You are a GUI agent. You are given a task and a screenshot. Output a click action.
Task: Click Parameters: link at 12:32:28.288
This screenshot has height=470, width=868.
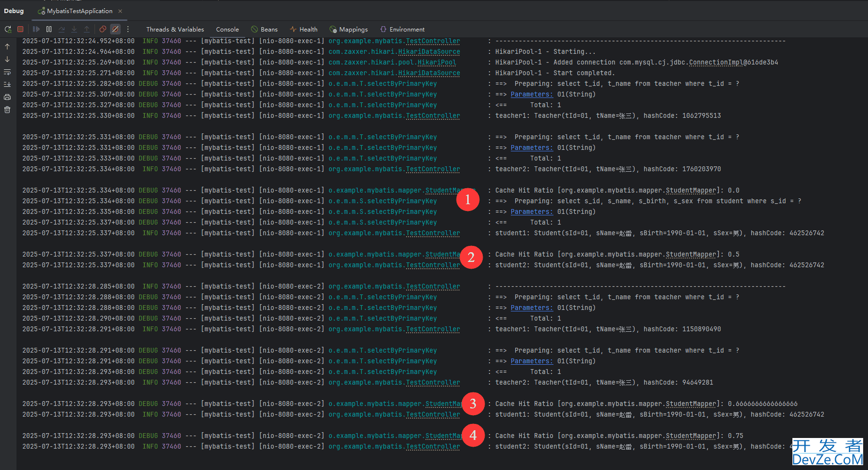[x=532, y=308]
